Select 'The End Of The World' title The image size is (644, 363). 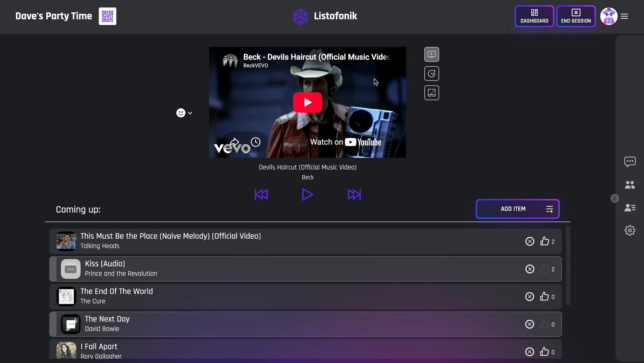(x=117, y=291)
